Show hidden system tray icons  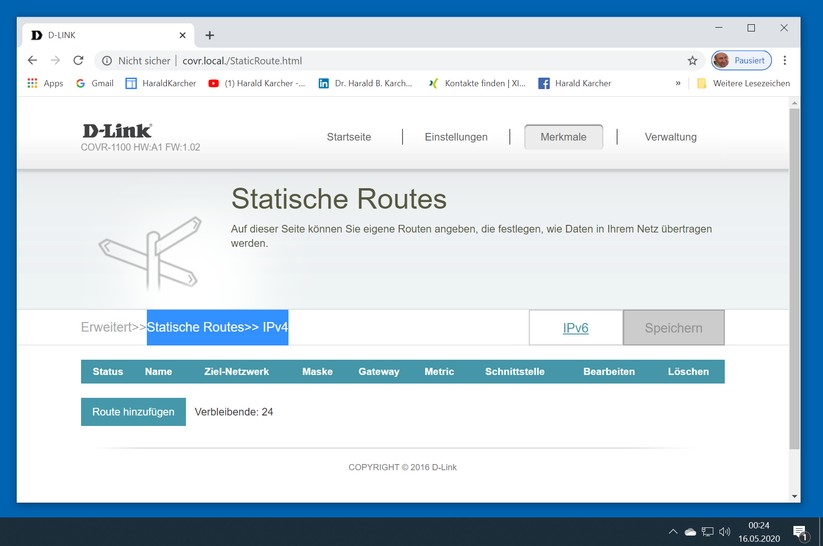point(673,532)
